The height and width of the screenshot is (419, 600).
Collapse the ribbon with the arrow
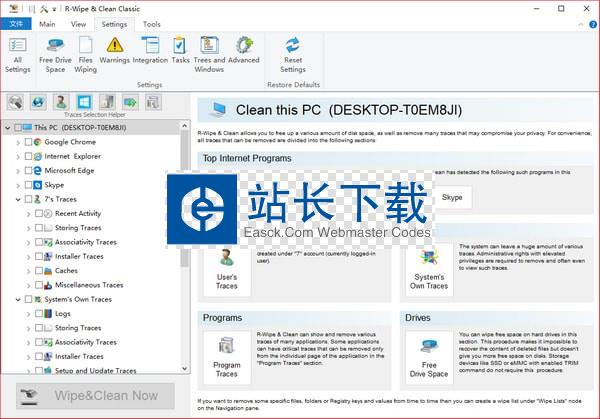coord(581,24)
